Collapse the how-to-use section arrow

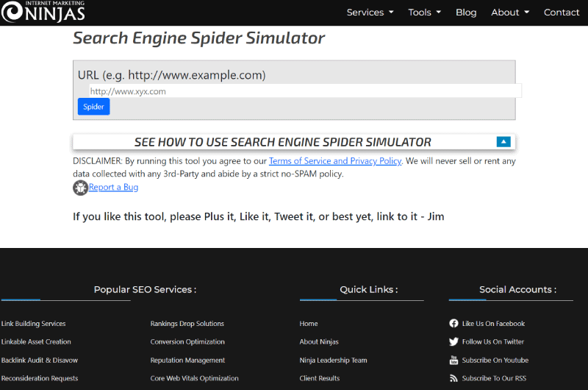503,142
